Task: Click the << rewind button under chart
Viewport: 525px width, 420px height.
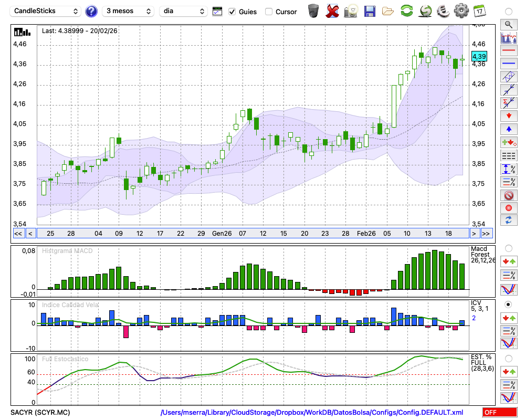Action: point(18,234)
